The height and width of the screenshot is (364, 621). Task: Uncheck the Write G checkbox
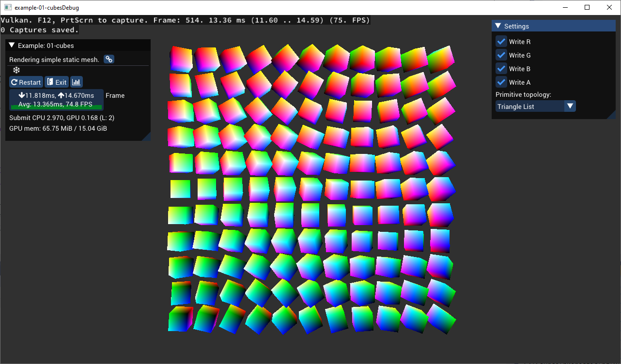[501, 55]
